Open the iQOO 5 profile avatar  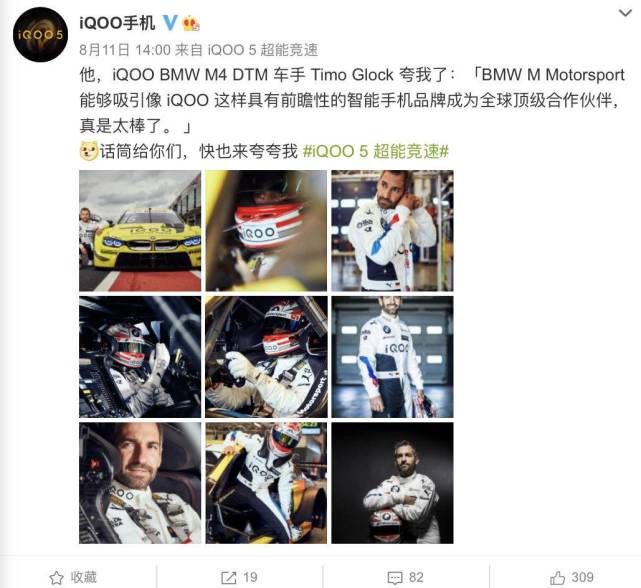coord(40,34)
